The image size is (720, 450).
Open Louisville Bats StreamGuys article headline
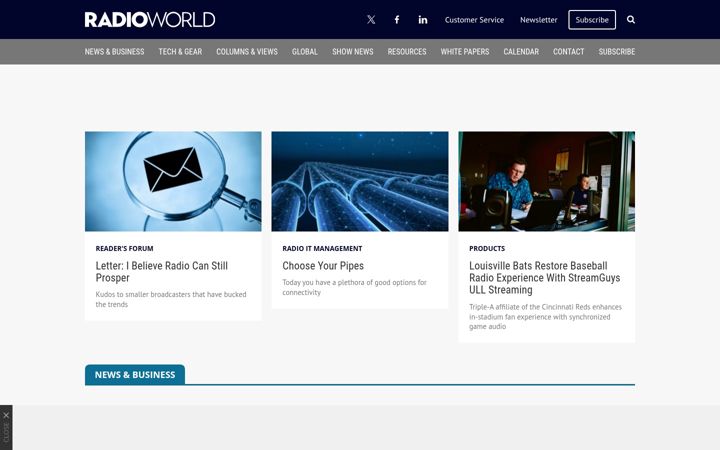coord(545,278)
